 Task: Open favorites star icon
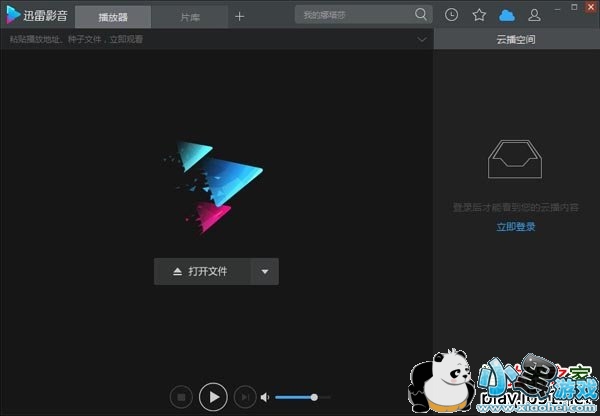click(479, 15)
